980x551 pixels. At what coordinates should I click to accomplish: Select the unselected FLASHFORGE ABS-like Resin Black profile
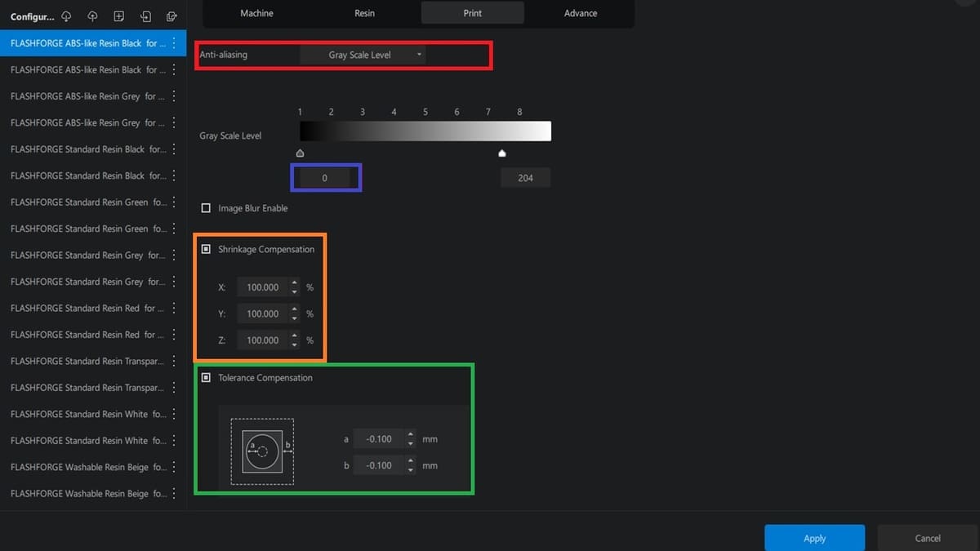[93, 70]
